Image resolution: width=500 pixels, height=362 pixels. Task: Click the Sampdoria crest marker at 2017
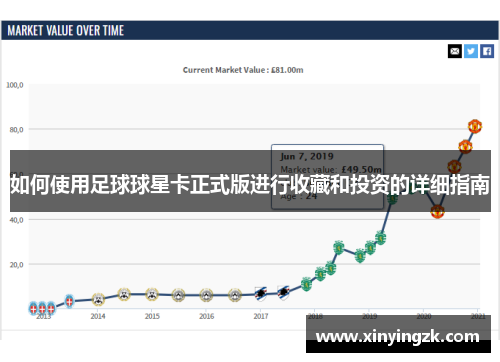click(261, 294)
